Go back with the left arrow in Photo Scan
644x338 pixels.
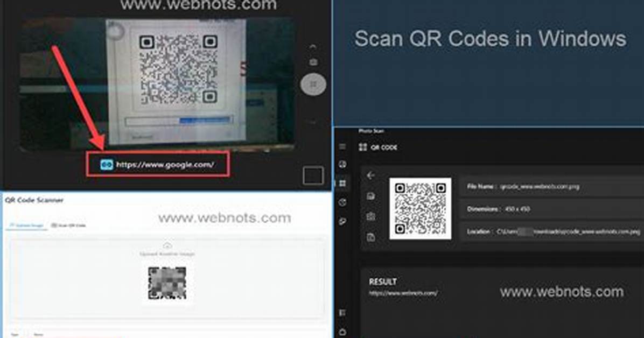(x=370, y=176)
